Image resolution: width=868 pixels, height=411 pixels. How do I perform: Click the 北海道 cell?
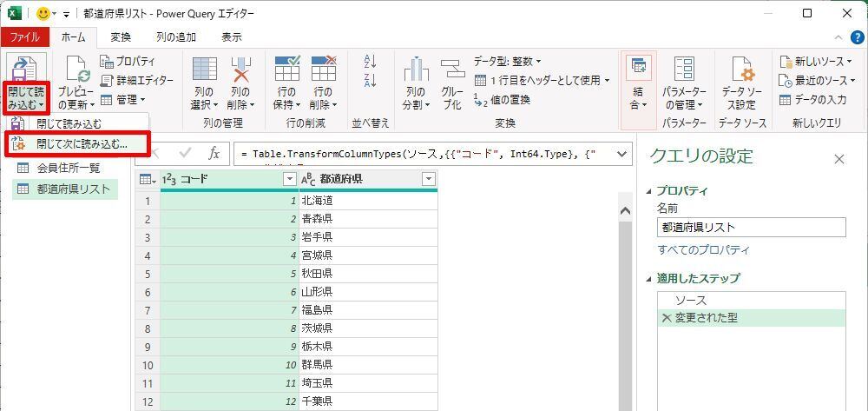pyautogui.click(x=368, y=201)
